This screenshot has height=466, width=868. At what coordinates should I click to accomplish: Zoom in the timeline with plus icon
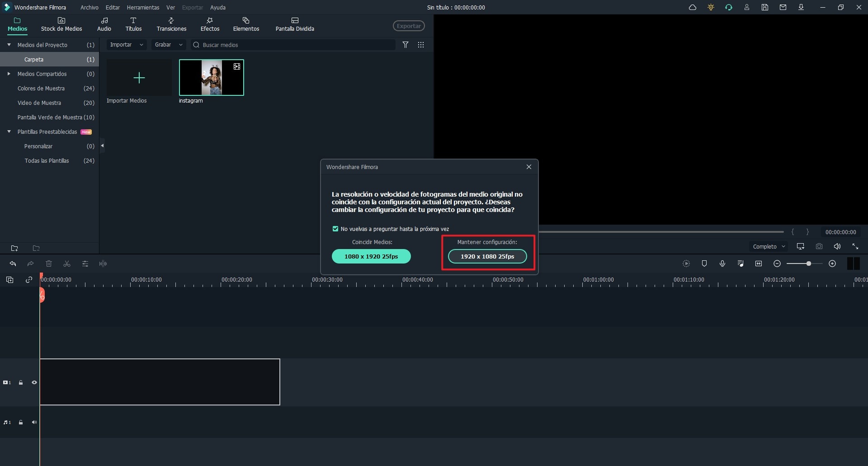coord(832,264)
